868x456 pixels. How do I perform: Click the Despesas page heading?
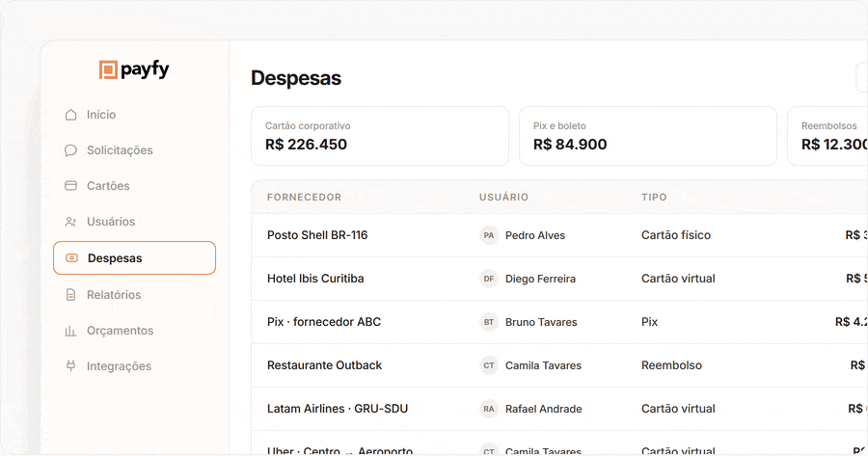coord(296,78)
